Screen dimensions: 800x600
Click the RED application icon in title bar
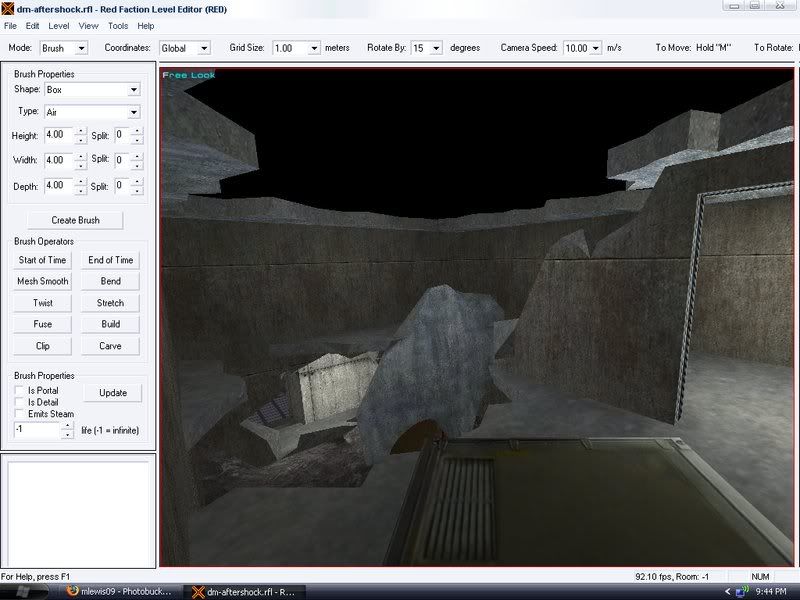(x=7, y=9)
